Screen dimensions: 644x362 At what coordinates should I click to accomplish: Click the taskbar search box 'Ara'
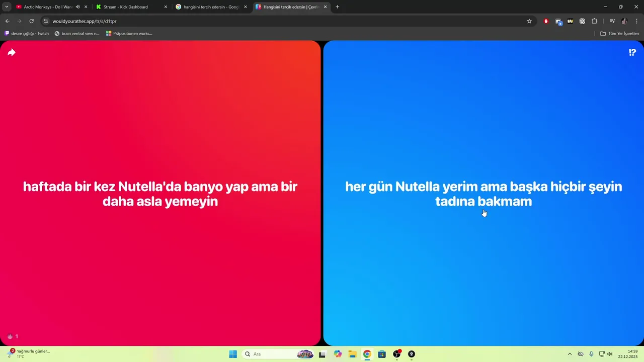[x=278, y=354]
